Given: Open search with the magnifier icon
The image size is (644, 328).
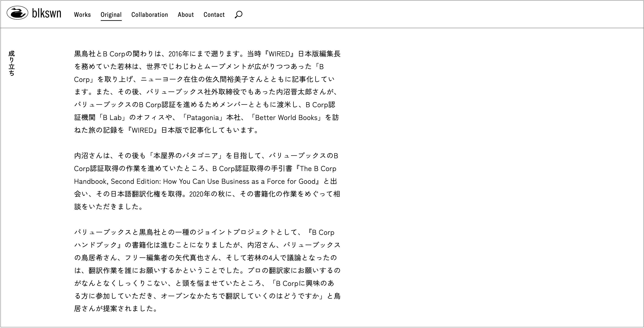Looking at the screenshot, I should tap(239, 14).
